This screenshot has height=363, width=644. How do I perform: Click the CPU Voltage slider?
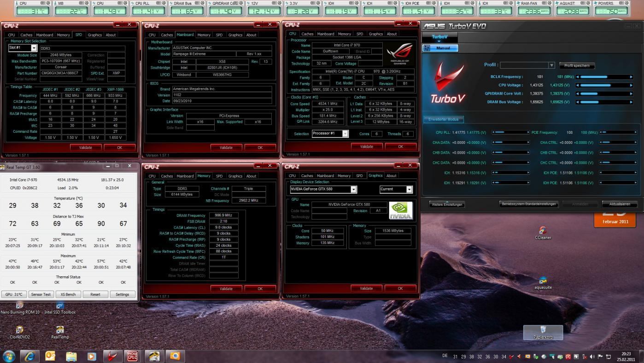[605, 85]
